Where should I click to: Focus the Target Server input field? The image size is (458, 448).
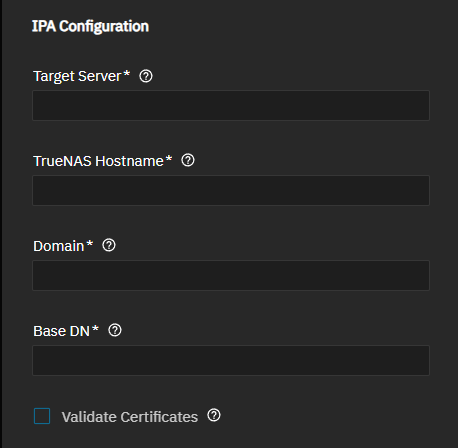[231, 105]
